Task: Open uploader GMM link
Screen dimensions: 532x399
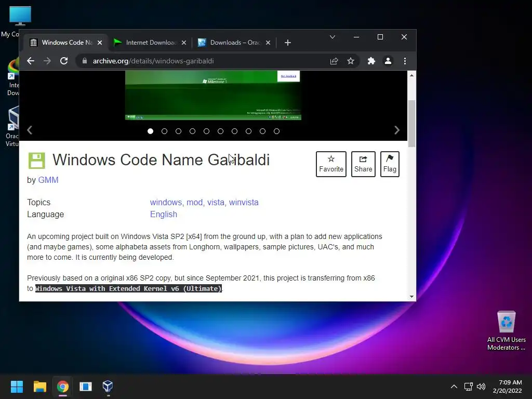Action: pos(48,180)
